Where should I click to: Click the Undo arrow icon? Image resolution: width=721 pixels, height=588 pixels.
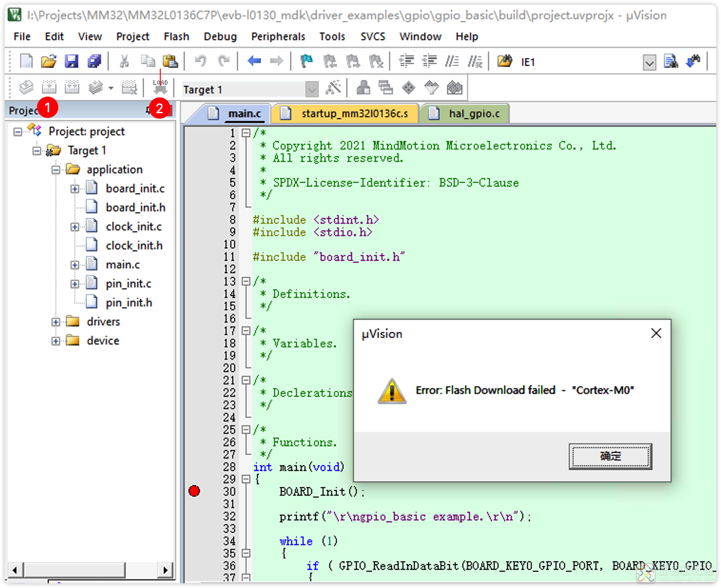click(x=201, y=61)
